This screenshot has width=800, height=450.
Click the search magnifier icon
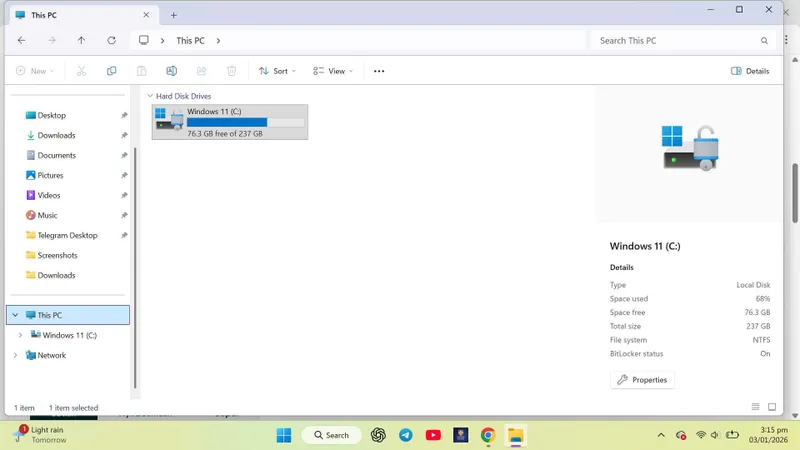(x=764, y=41)
